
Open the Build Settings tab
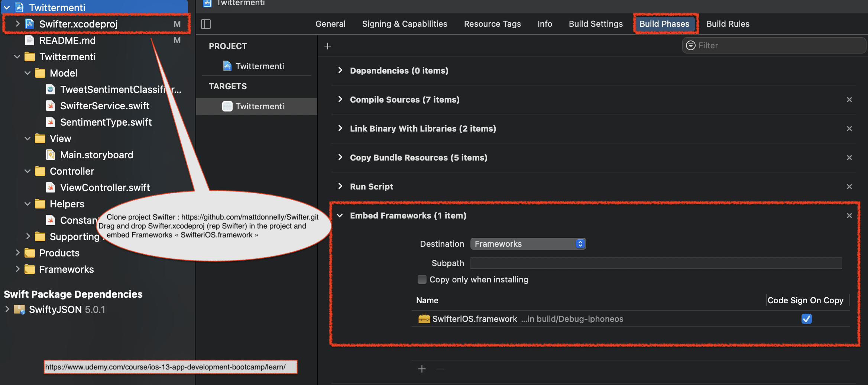(596, 24)
